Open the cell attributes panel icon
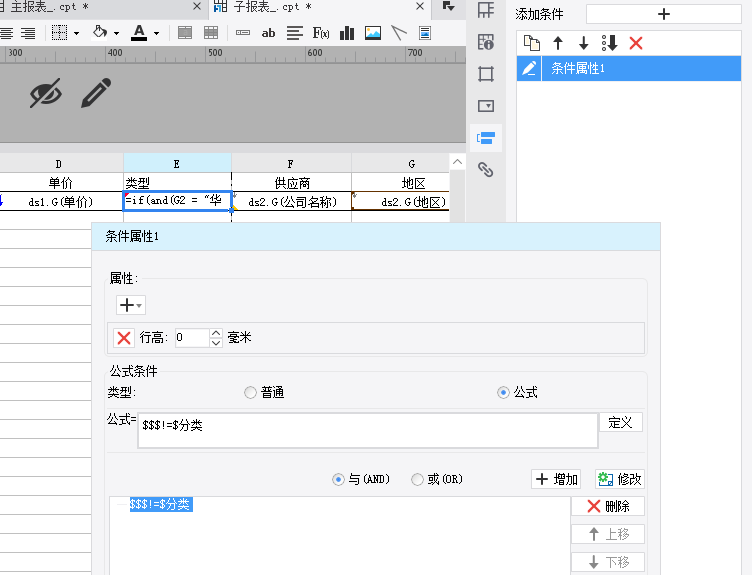 [x=486, y=42]
